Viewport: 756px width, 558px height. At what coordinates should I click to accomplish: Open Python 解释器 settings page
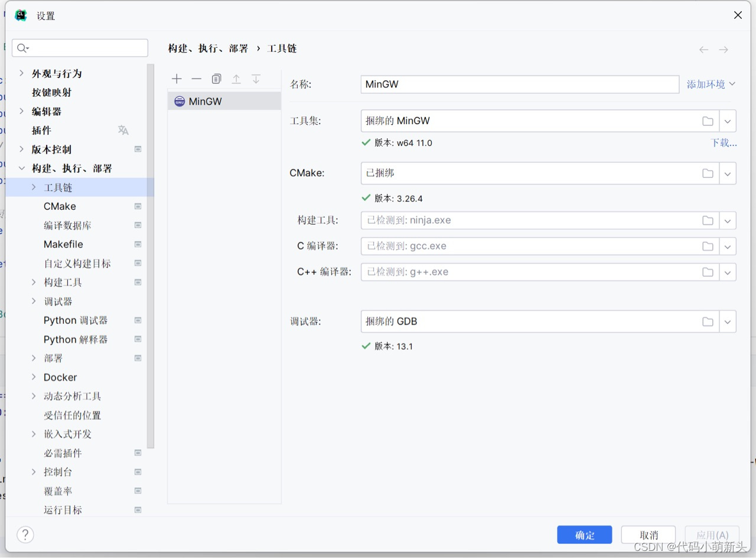point(76,339)
